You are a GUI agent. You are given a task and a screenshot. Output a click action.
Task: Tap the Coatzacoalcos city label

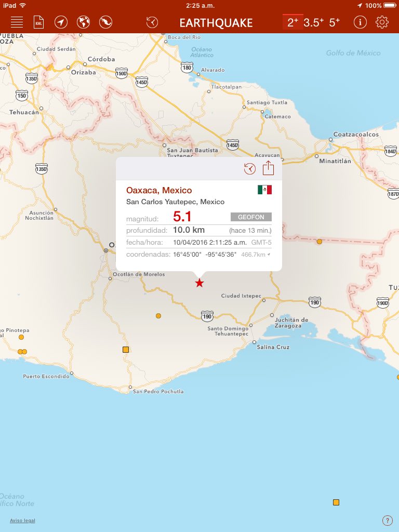356,135
